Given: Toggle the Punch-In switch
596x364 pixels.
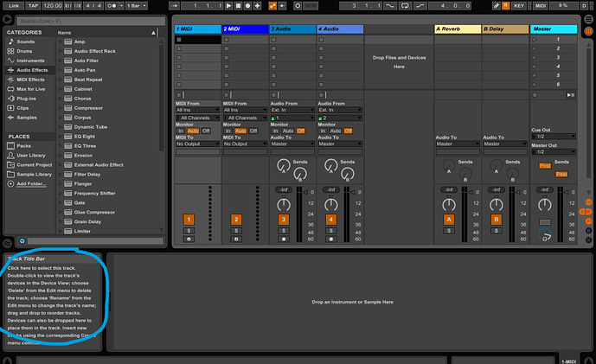Looking at the screenshot, I should point(389,6).
